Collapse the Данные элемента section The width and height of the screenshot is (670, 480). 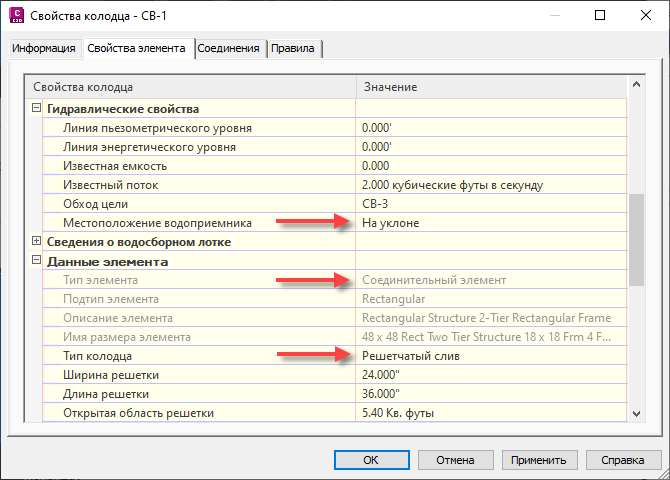pos(37,261)
